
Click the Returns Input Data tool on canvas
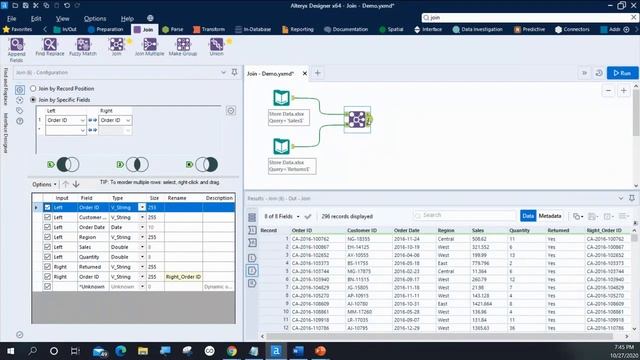point(281,147)
